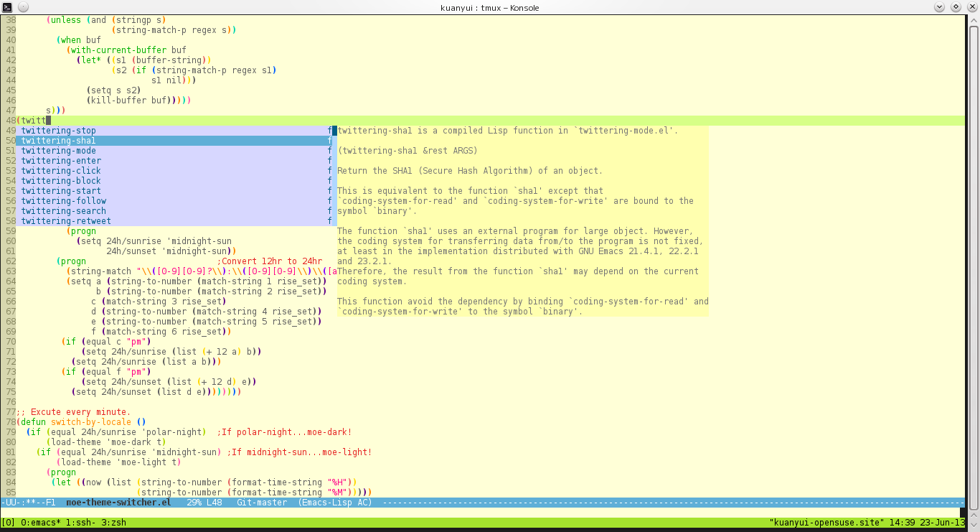Click the comment ";Convert 12hr to 24hr"
The height and width of the screenshot is (532, 980).
(x=269, y=261)
